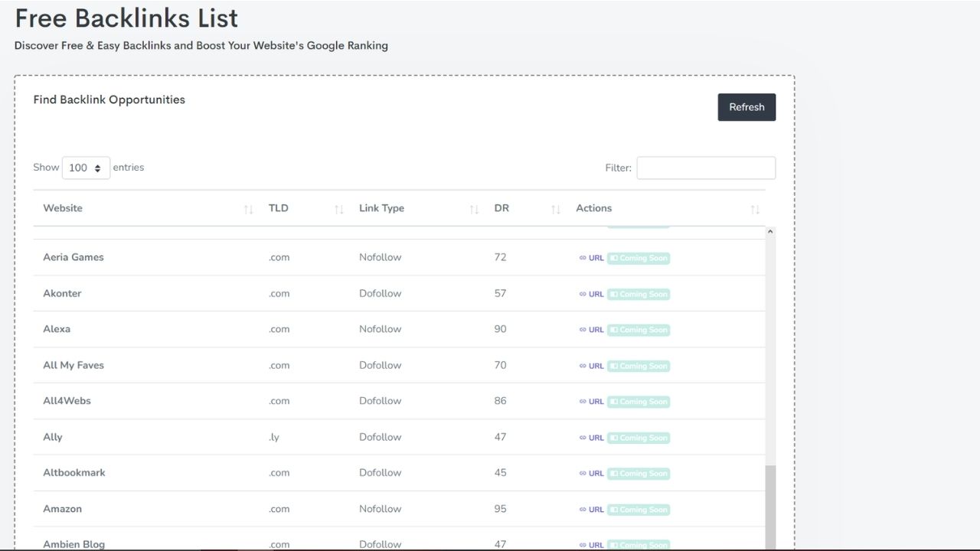This screenshot has width=980, height=551.
Task: Click the Website column header
Action: click(63, 208)
